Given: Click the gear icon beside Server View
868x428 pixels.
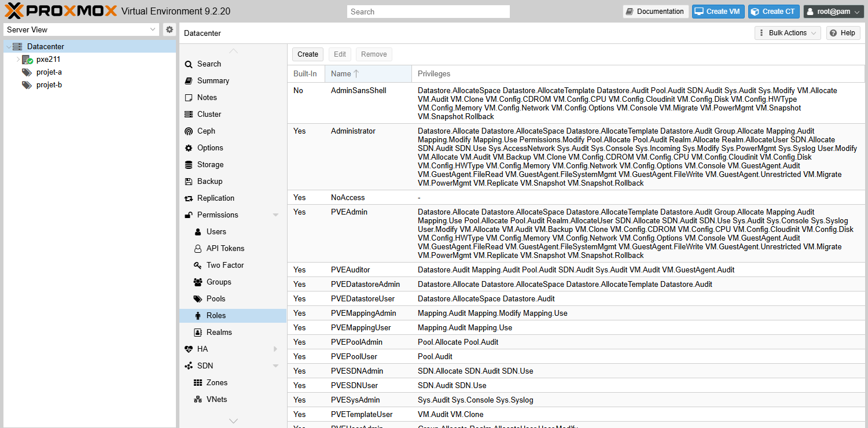Looking at the screenshot, I should (169, 29).
